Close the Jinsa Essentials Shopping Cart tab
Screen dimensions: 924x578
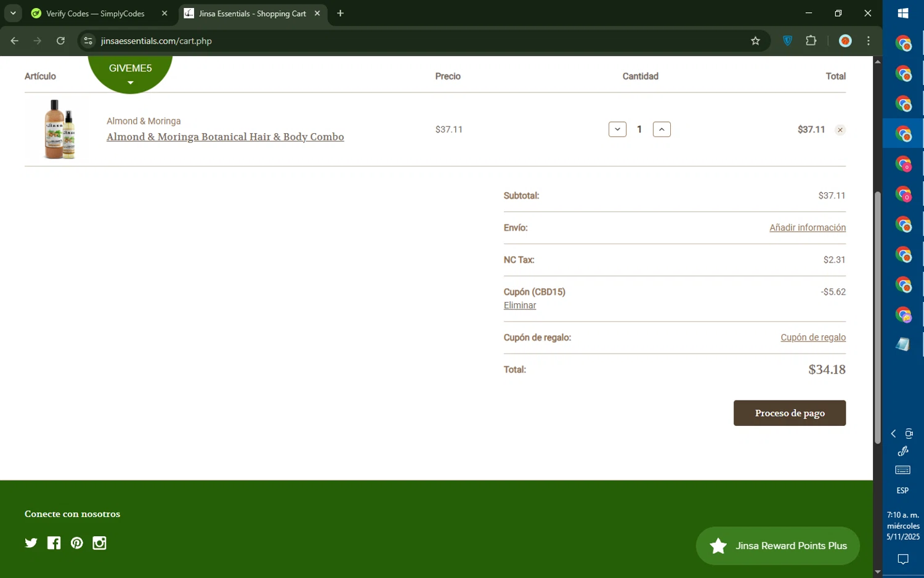pyautogui.click(x=317, y=14)
